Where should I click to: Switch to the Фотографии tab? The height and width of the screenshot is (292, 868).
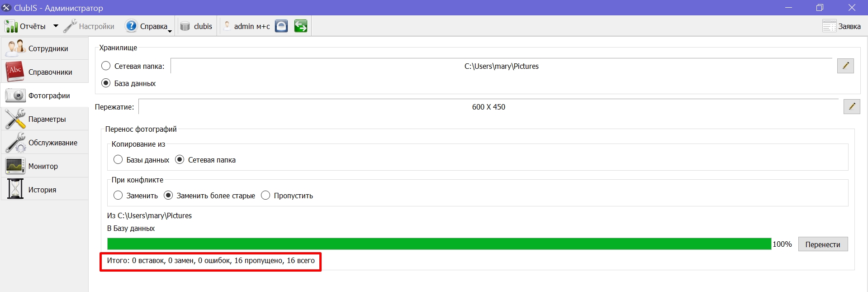44,96
